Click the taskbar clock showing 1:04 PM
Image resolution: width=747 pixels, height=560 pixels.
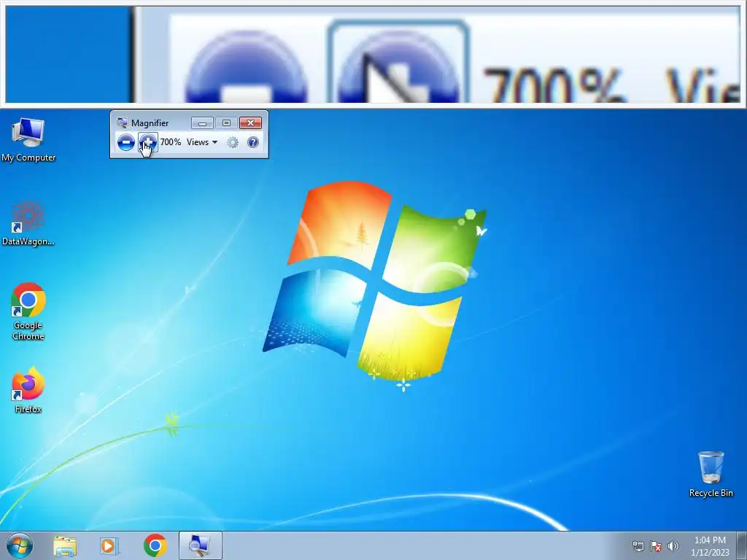[710, 546]
